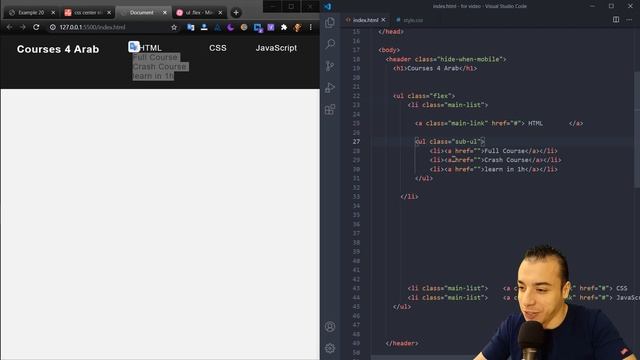Click the purple crescent moon extension icon
Screen dimensions: 640x360
[x=231, y=27]
